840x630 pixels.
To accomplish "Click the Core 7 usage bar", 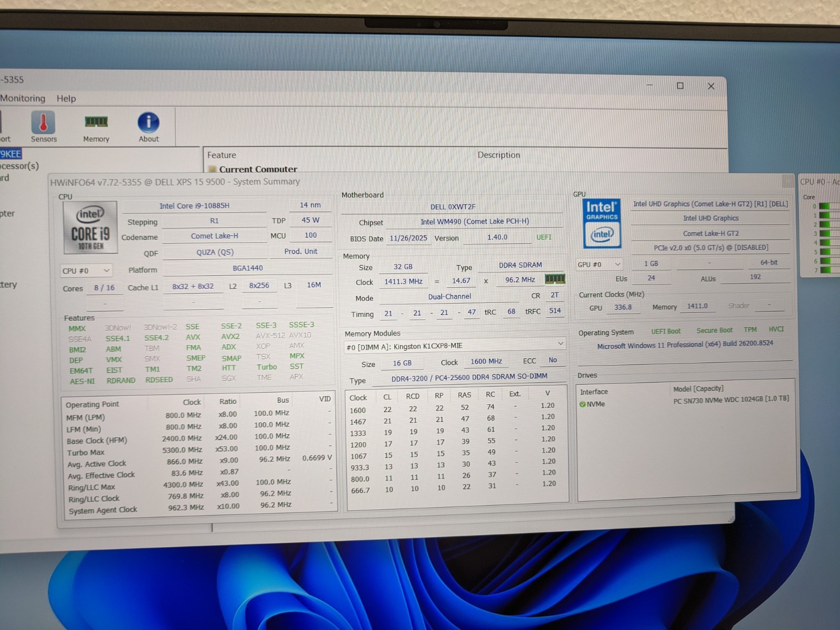I will (829, 270).
